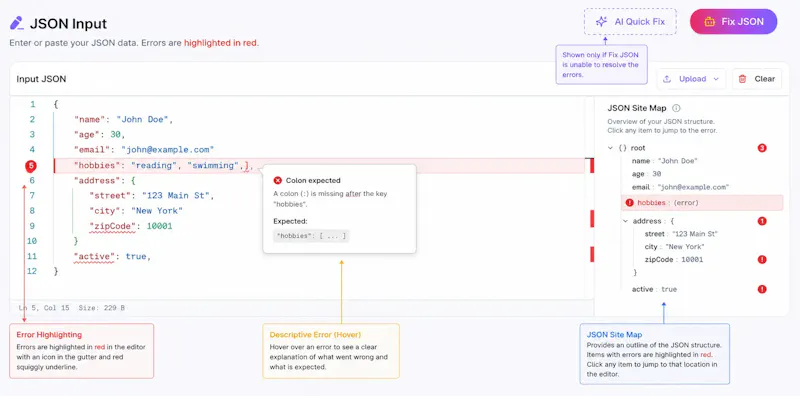
Task: Select the street item in the site map
Action: coord(681,234)
